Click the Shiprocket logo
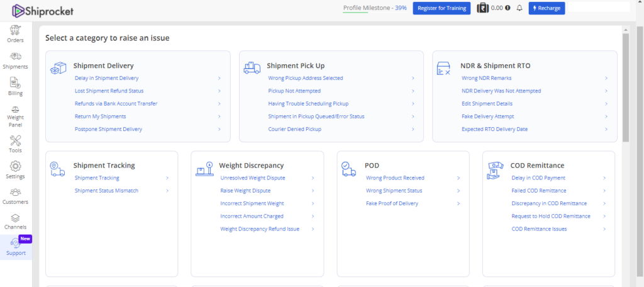This screenshot has width=644, height=287. [43, 11]
